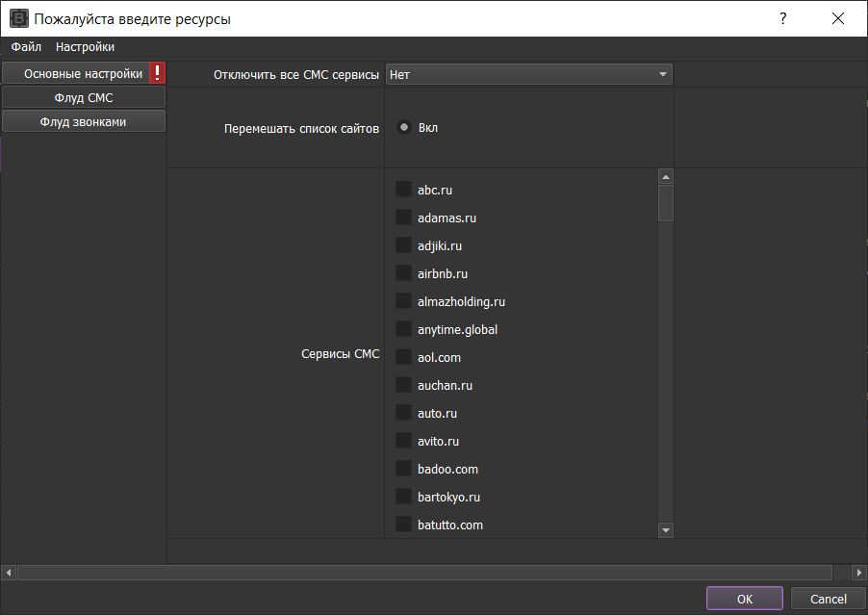This screenshot has height=615, width=868.
Task: Switch to the Флуд СМС tab
Action: click(x=84, y=97)
